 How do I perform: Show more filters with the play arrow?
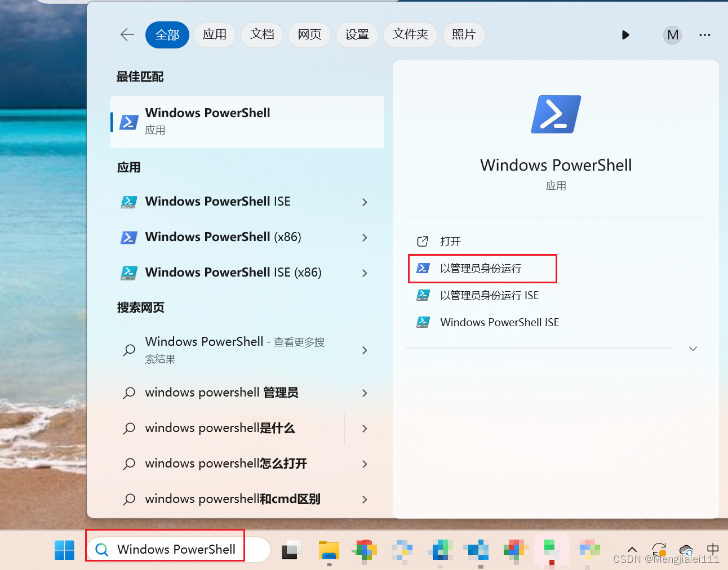point(625,35)
